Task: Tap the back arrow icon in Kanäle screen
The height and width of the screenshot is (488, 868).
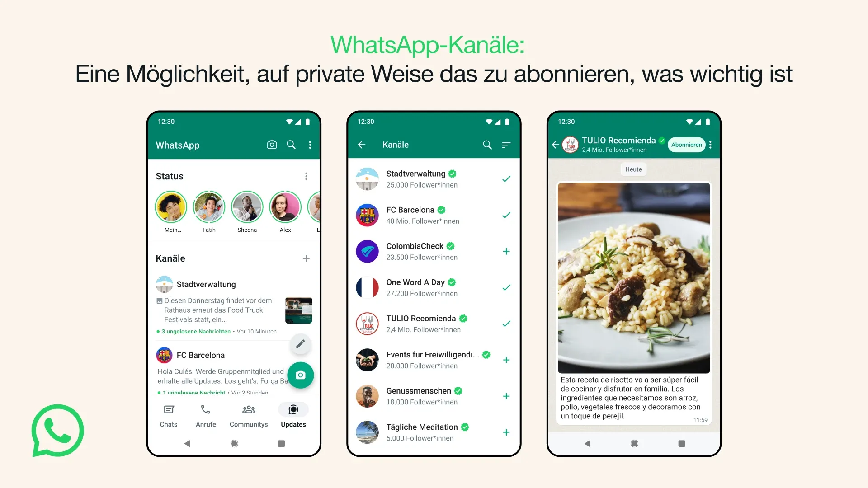Action: (x=363, y=145)
